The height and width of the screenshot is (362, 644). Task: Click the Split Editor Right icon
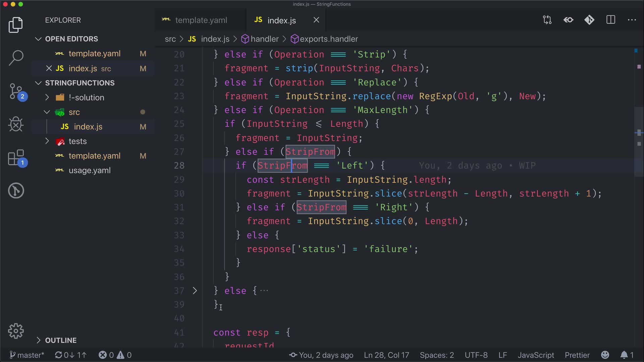[x=611, y=20]
